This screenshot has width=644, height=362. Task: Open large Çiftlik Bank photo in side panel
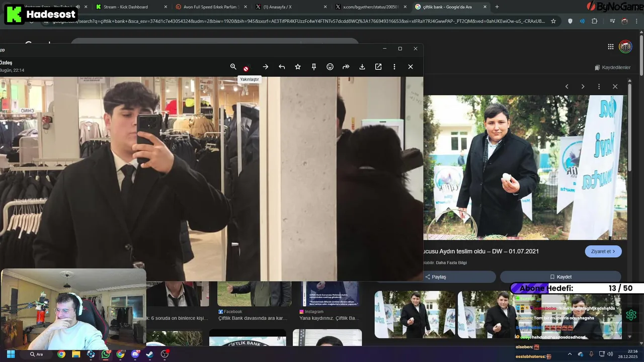525,167
